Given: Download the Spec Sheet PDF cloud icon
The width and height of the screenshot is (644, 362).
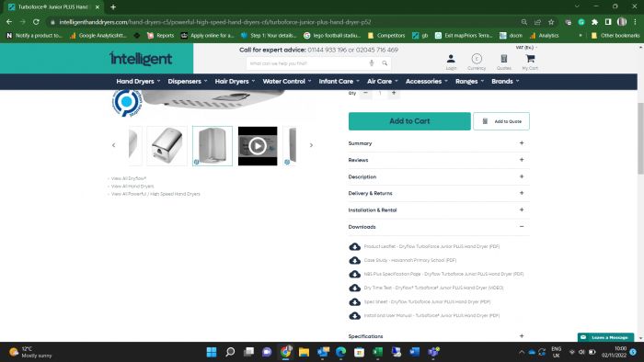Looking at the screenshot, I should pos(354,301).
